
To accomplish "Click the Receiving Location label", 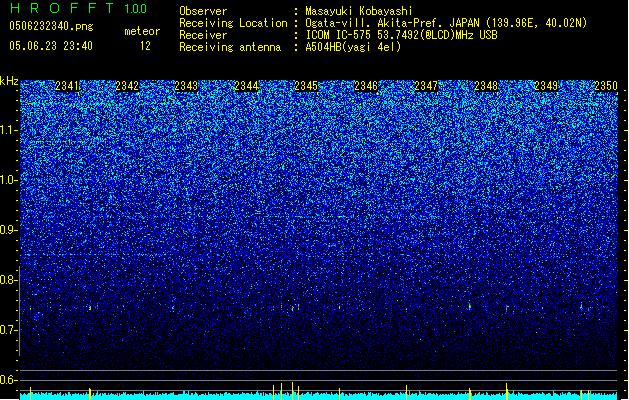I will pos(233,23).
